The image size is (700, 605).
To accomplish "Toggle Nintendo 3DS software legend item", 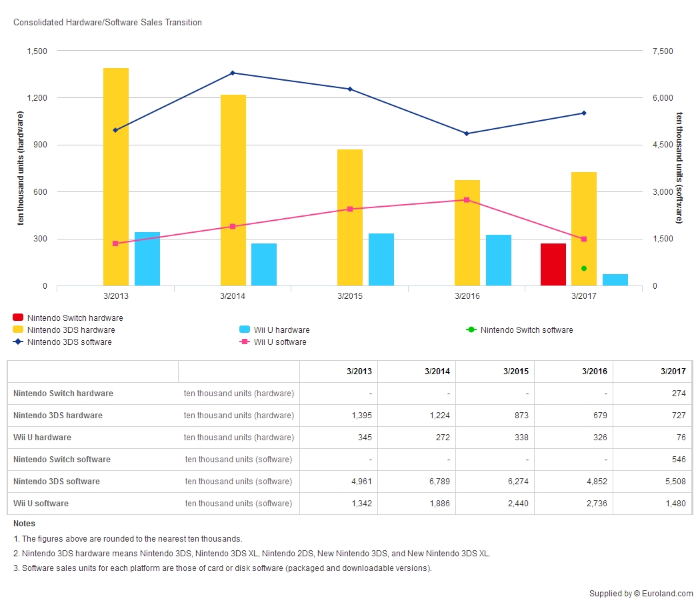I will (63, 342).
